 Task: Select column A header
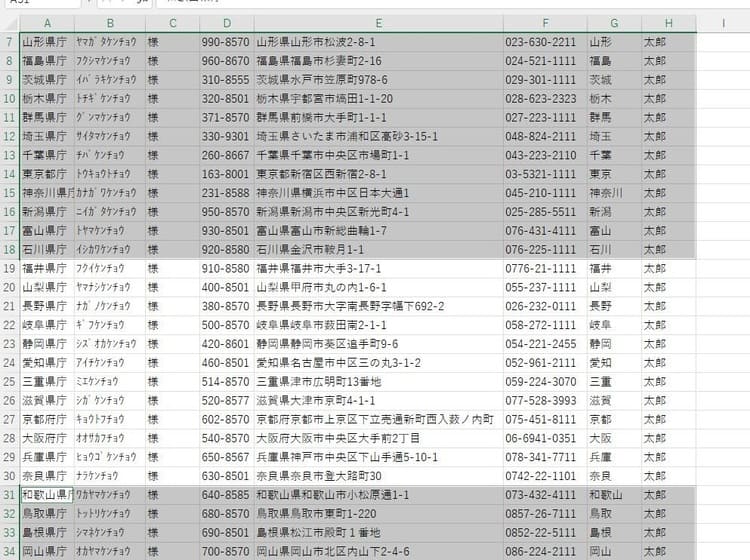[x=47, y=23]
